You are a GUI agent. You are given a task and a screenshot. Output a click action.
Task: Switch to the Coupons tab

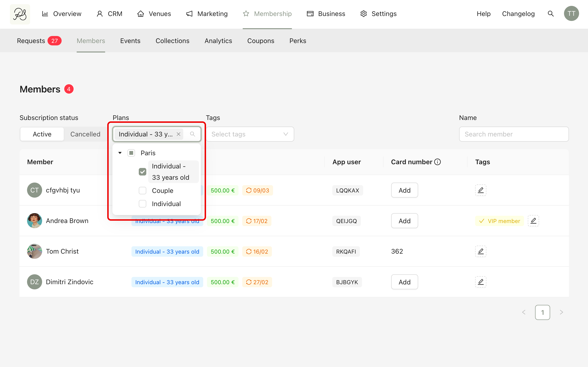(260, 41)
